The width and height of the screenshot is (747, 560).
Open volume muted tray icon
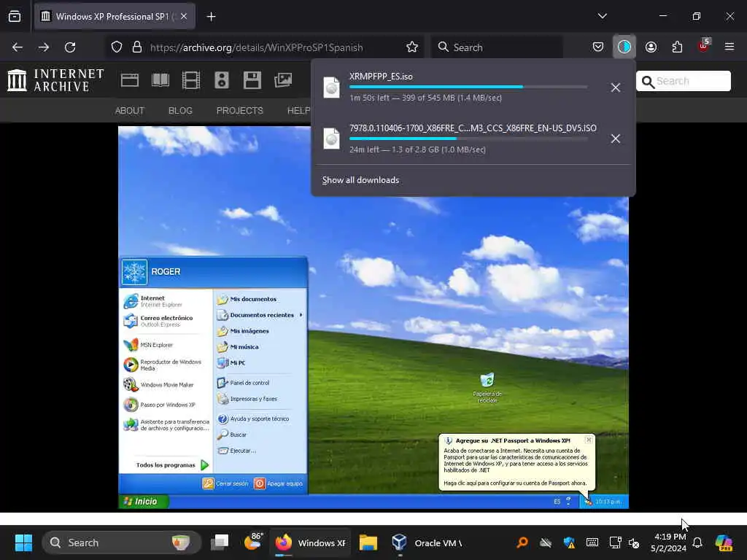pyautogui.click(x=634, y=542)
